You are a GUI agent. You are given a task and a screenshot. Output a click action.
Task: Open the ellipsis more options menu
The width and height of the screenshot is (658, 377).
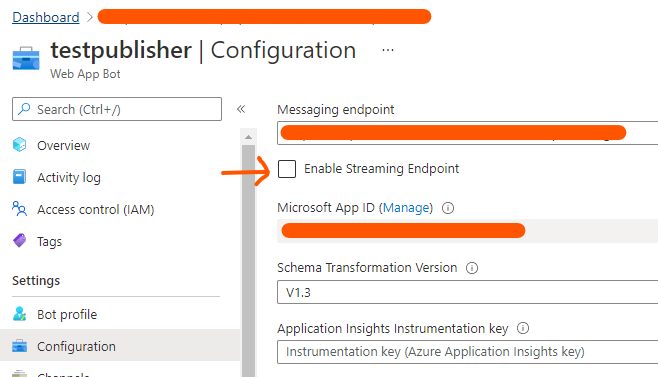point(388,50)
